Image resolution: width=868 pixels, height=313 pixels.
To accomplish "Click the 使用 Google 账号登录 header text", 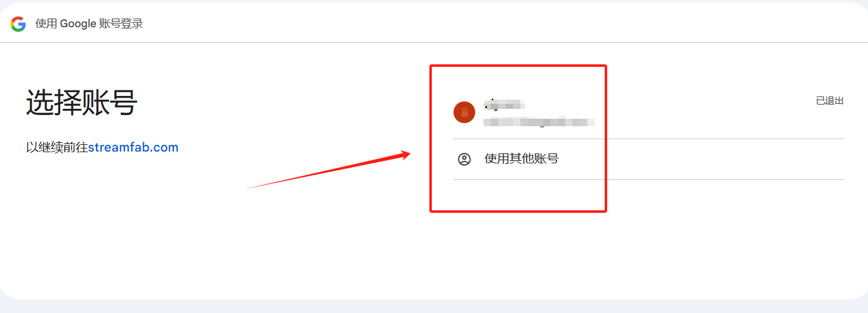I will [x=89, y=24].
